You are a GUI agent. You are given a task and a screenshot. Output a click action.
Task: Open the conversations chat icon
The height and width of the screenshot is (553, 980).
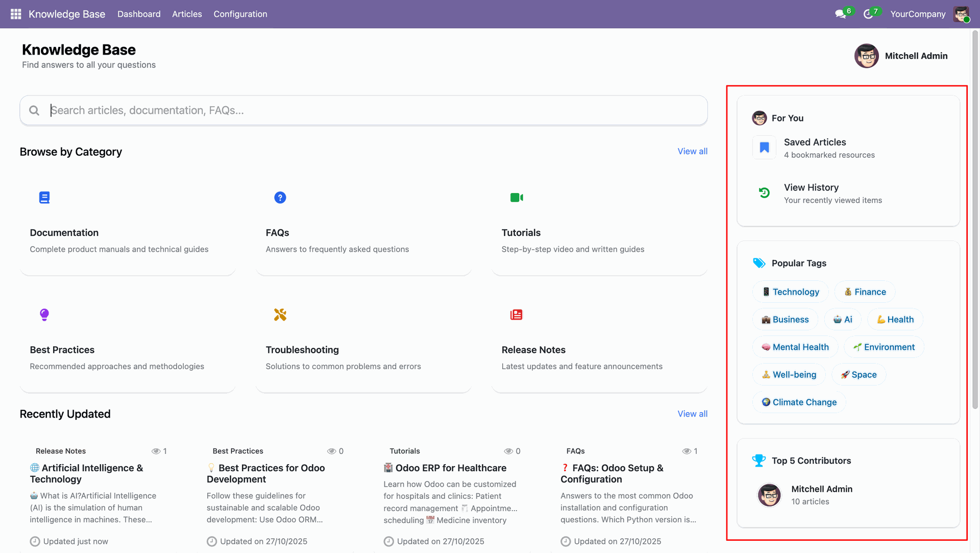(840, 14)
